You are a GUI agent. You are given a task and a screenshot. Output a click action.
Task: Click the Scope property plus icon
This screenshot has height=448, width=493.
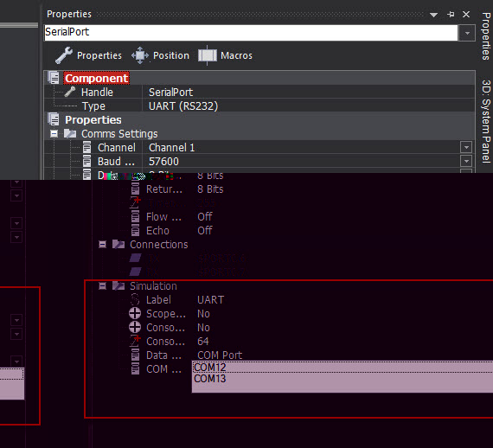[x=135, y=313]
